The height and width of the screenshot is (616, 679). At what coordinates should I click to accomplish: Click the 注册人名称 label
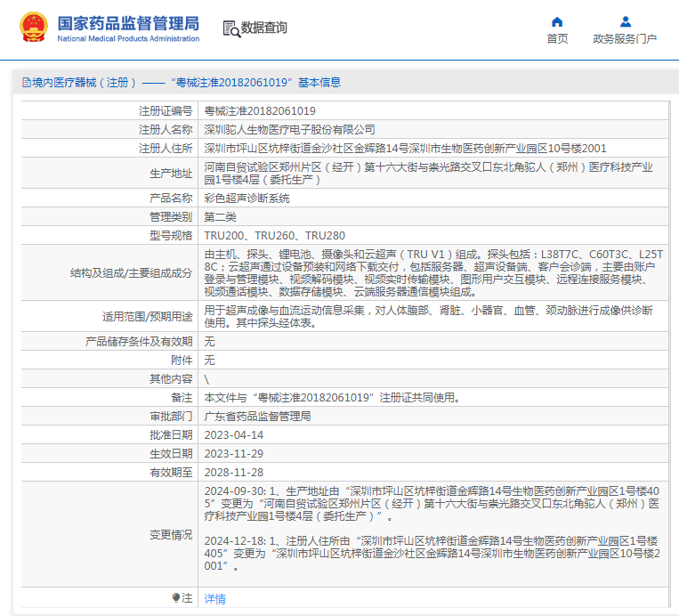pos(166,130)
